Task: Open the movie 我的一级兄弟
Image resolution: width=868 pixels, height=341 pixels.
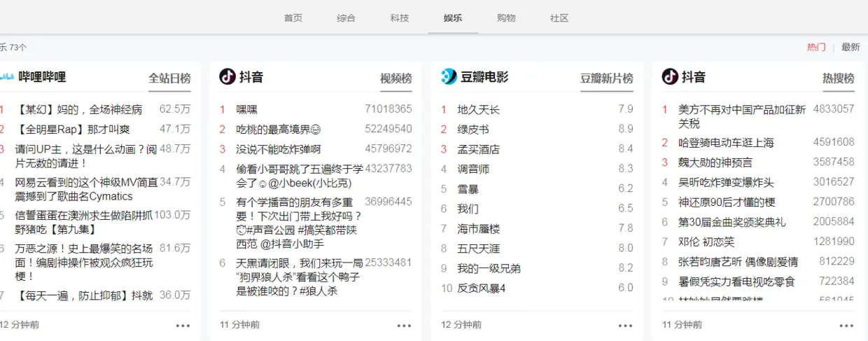Action: [489, 268]
